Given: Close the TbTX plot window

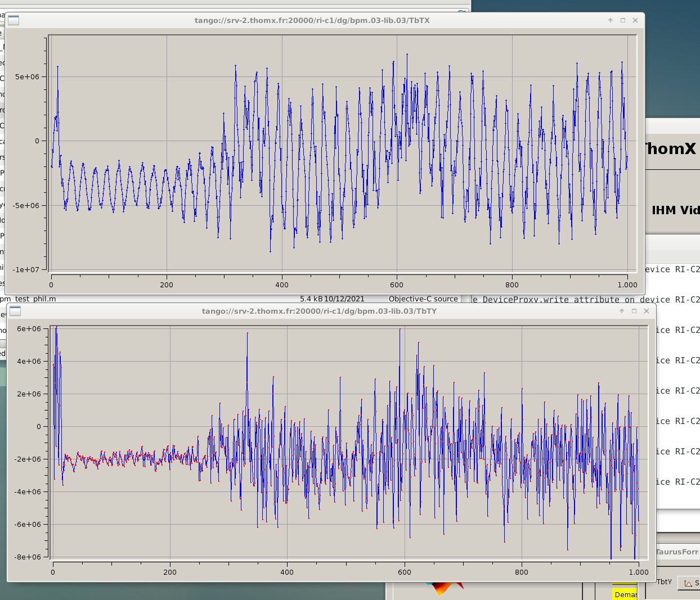Looking at the screenshot, I should pyautogui.click(x=635, y=20).
